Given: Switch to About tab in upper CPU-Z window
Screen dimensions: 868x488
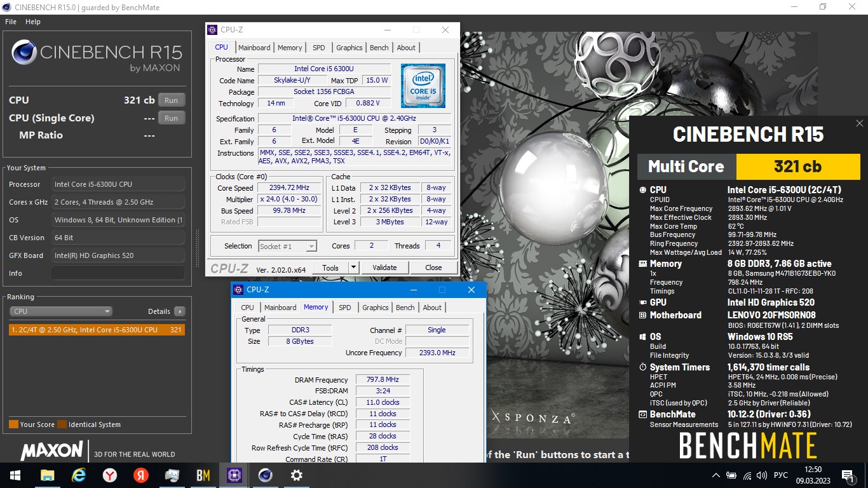Looking at the screenshot, I should tap(406, 48).
